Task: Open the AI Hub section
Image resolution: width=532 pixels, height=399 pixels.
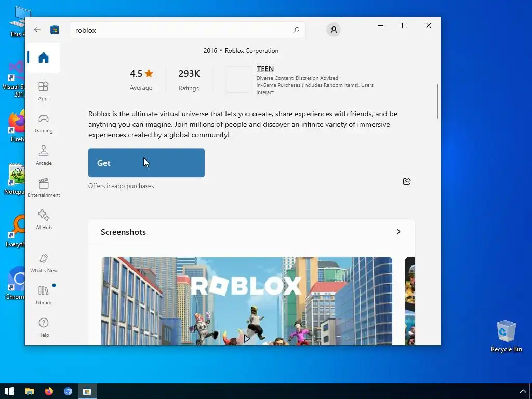Action: tap(44, 220)
